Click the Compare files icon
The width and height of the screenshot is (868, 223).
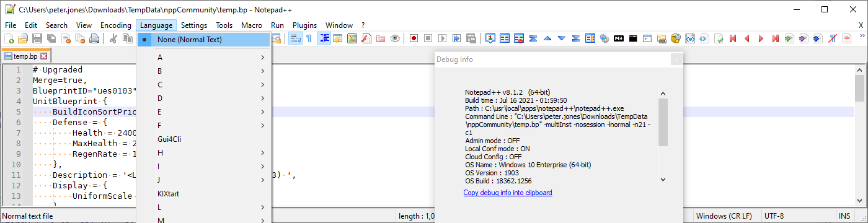click(505, 38)
